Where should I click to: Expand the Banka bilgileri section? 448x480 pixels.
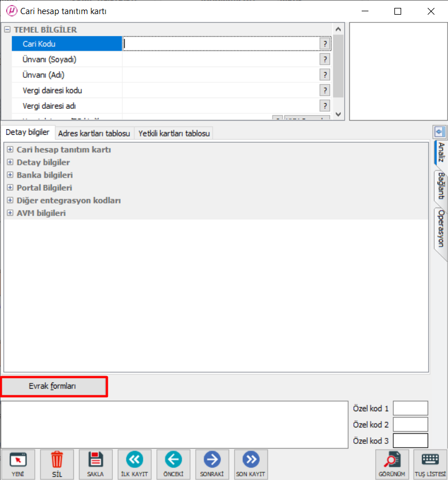pyautogui.click(x=10, y=175)
